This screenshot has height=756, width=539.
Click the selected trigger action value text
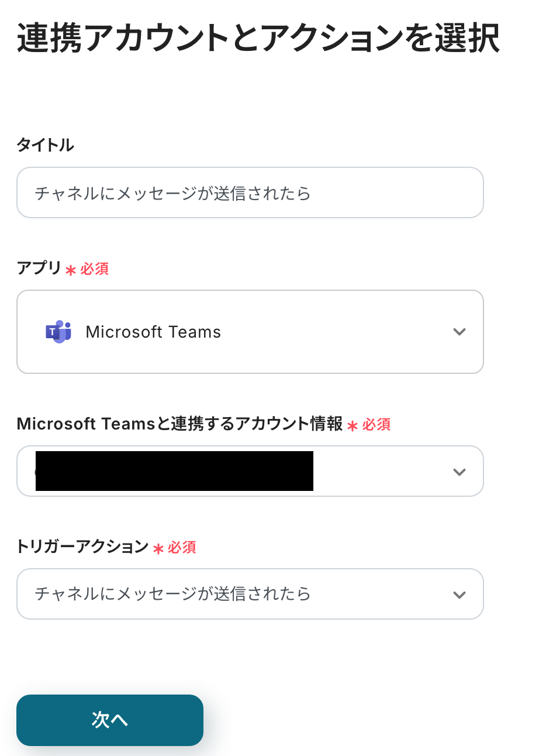[x=172, y=594]
